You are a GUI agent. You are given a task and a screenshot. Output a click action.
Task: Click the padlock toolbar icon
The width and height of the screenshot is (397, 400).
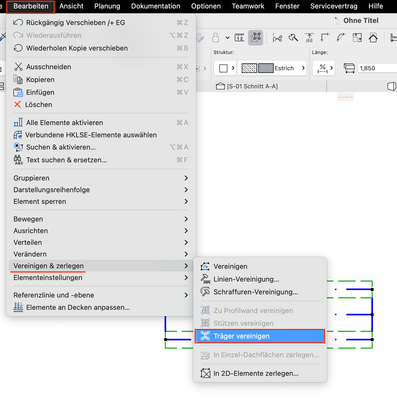(216, 37)
